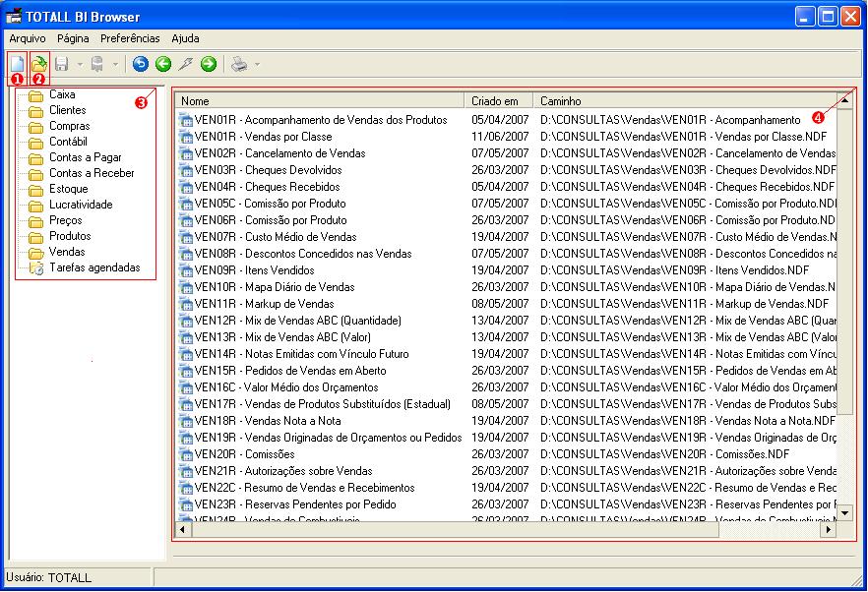
Task: Click the green back arrow icon
Action: (163, 64)
